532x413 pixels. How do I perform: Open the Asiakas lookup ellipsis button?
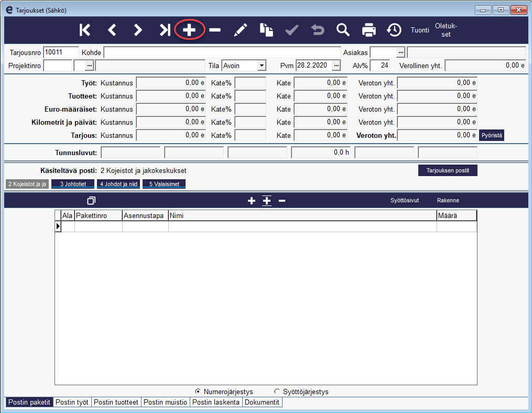[x=401, y=52]
